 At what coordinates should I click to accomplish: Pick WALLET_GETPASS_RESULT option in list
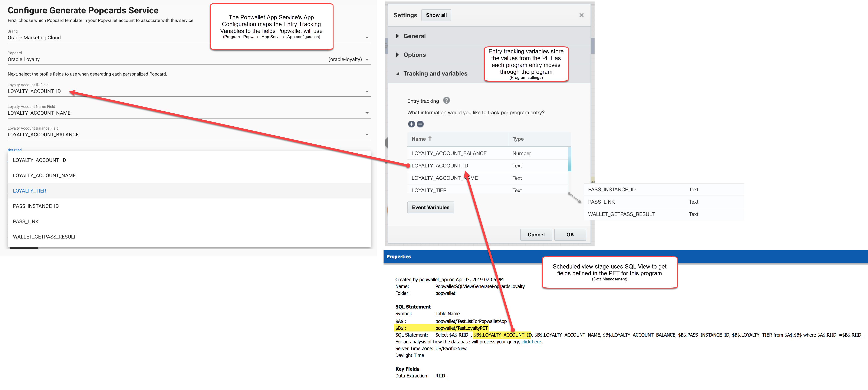[x=45, y=237]
